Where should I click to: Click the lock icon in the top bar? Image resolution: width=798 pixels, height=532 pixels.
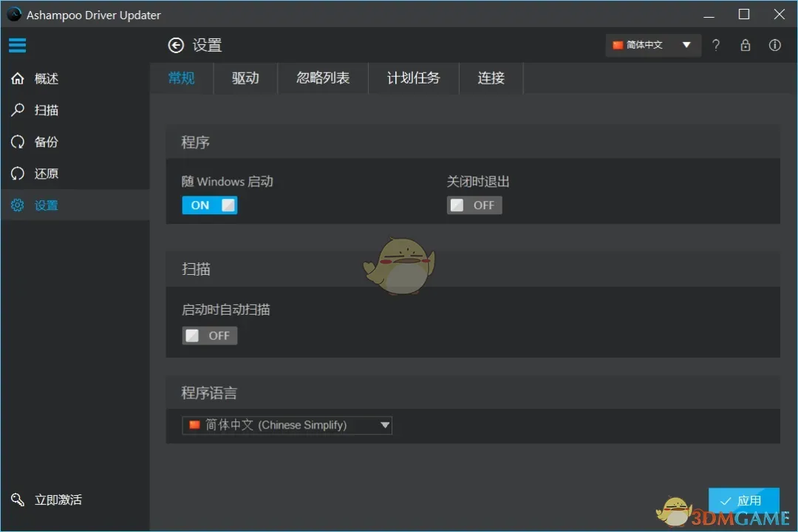click(746, 45)
